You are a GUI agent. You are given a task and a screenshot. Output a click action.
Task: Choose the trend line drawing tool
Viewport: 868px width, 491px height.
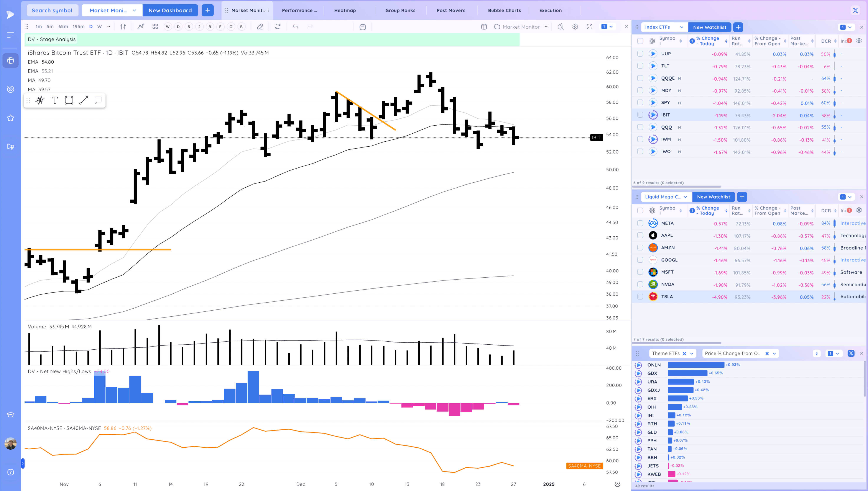[x=83, y=100]
